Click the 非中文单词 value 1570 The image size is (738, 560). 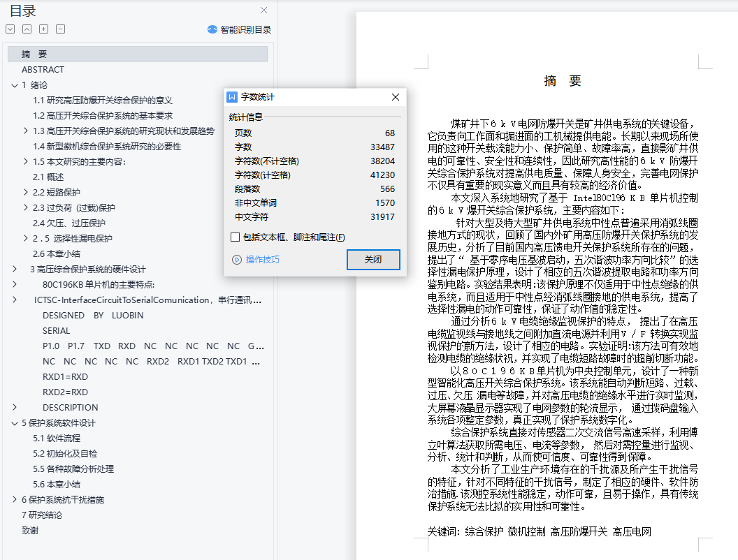tap(385, 202)
